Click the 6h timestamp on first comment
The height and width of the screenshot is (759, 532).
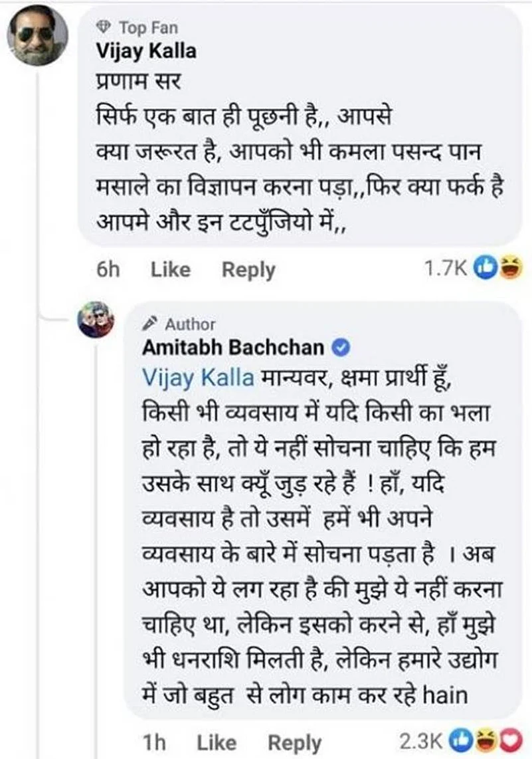[109, 269]
